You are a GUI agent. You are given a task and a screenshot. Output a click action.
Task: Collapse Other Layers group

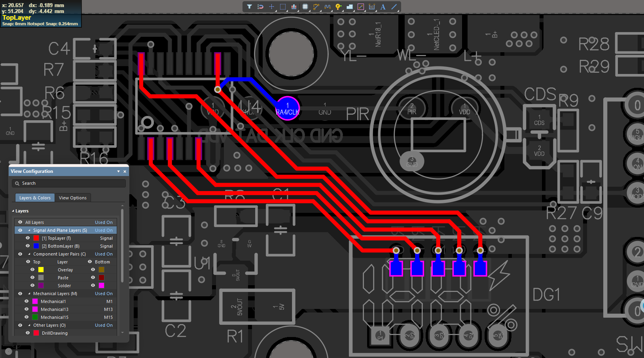[x=29, y=325]
